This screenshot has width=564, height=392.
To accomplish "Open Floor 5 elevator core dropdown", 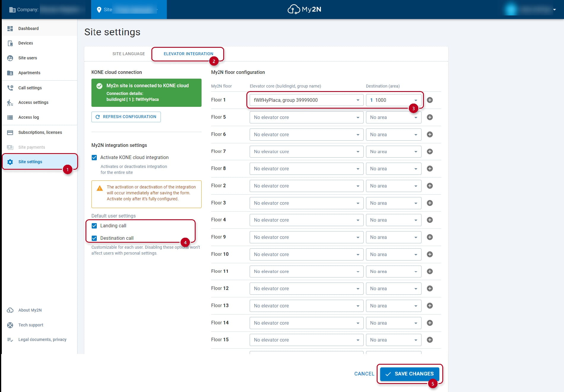I will point(306,117).
